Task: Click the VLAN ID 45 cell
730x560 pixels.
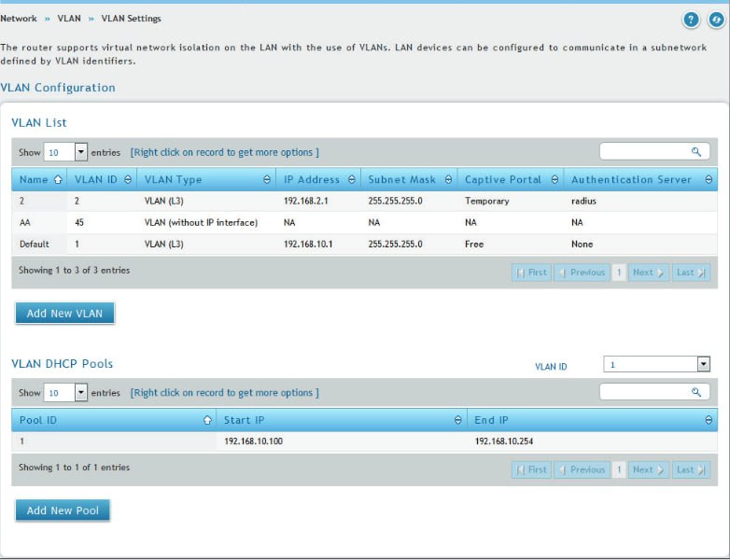Action: [79, 222]
